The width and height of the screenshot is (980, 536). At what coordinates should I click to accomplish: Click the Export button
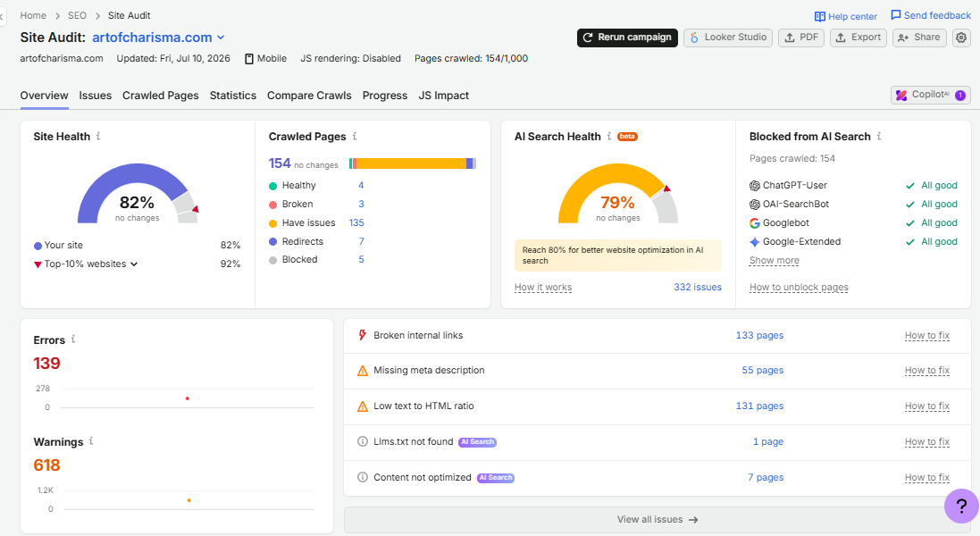(859, 38)
